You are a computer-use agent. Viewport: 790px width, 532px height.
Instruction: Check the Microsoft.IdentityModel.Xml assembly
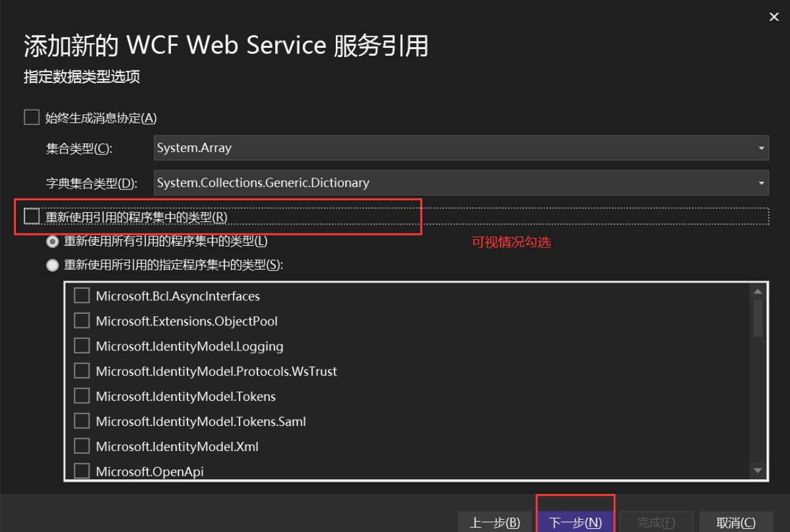[82, 446]
